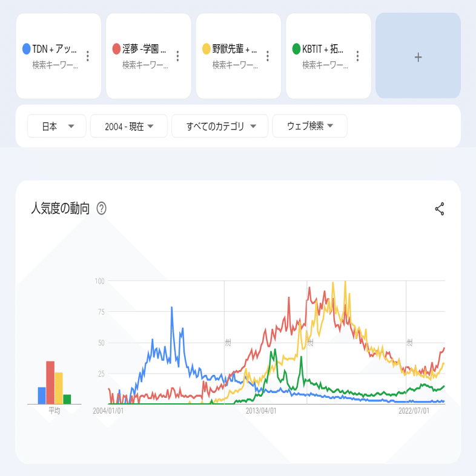The image size is (476, 476).
Task: Click the share icon on the chart
Action: pos(440,210)
